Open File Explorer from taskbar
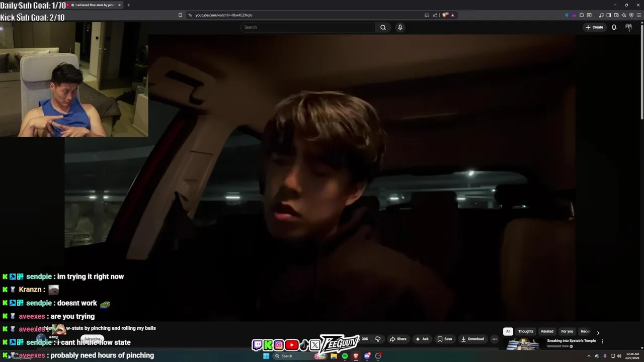The image size is (644, 362). pos(334,356)
